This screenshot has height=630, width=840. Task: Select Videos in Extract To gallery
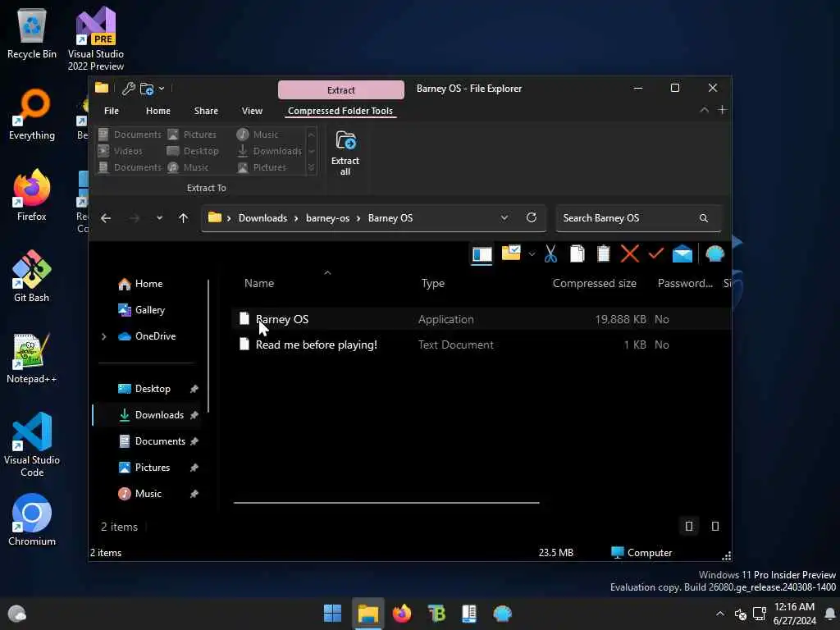(x=121, y=151)
